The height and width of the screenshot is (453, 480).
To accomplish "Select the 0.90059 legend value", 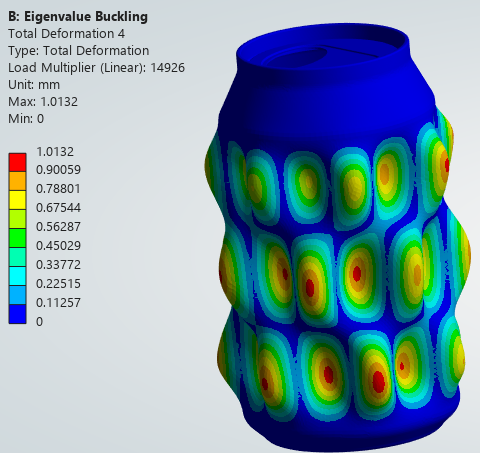I will coord(58,170).
